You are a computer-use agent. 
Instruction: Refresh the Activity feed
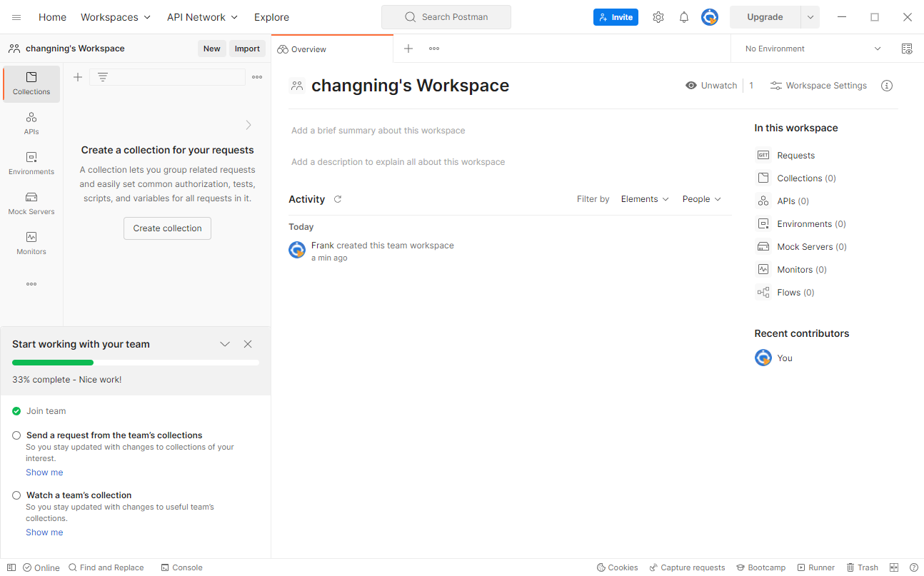(x=338, y=199)
